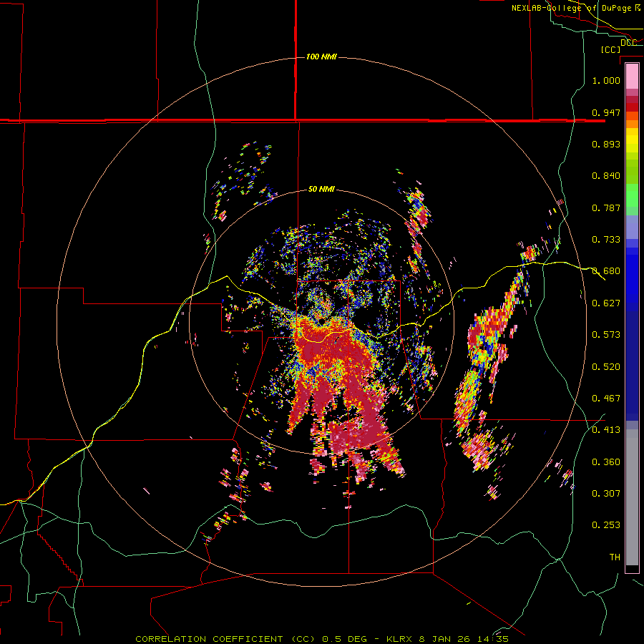Click the 0.840 legend value
Viewport: 644px width, 644px height.
(606, 175)
